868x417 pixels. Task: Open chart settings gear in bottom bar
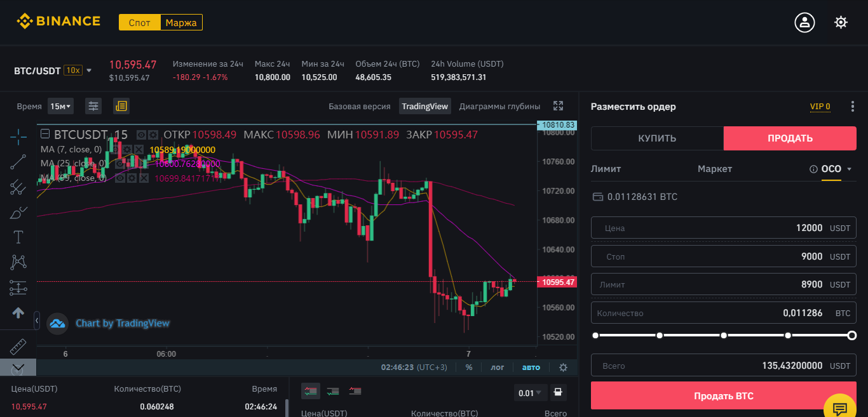pyautogui.click(x=563, y=367)
